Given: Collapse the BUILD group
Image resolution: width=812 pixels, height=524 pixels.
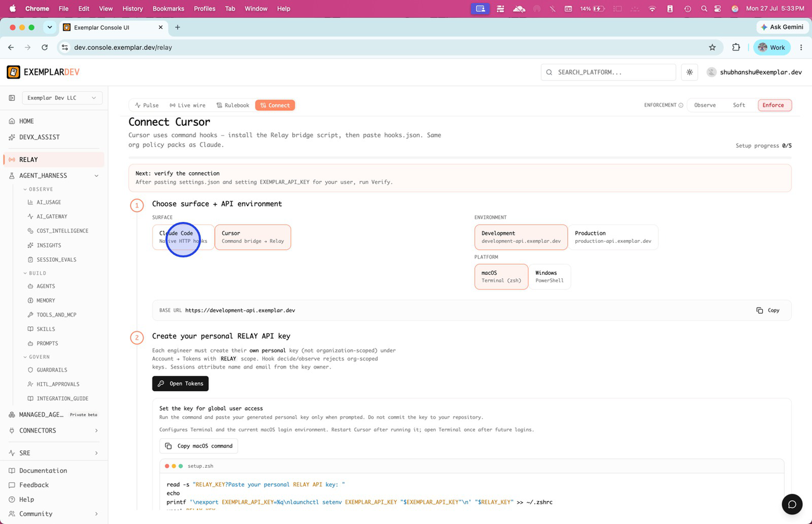Looking at the screenshot, I should pyautogui.click(x=35, y=274).
